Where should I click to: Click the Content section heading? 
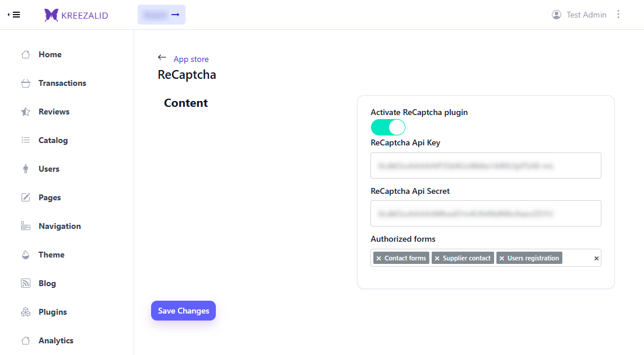(186, 103)
